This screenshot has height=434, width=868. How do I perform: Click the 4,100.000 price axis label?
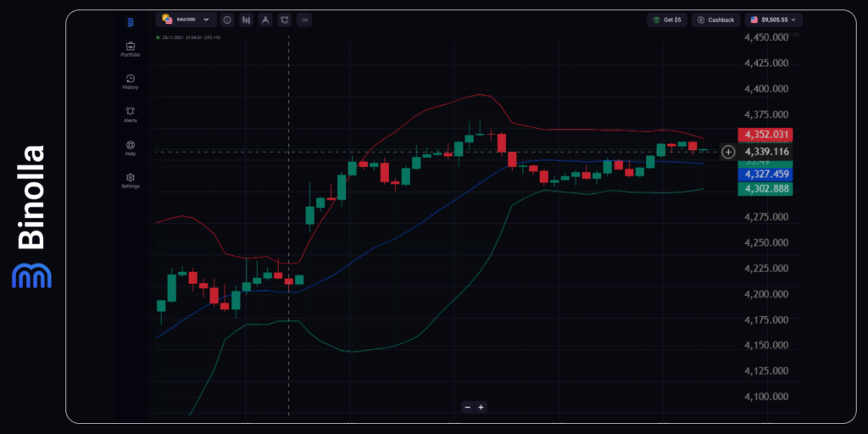click(766, 397)
